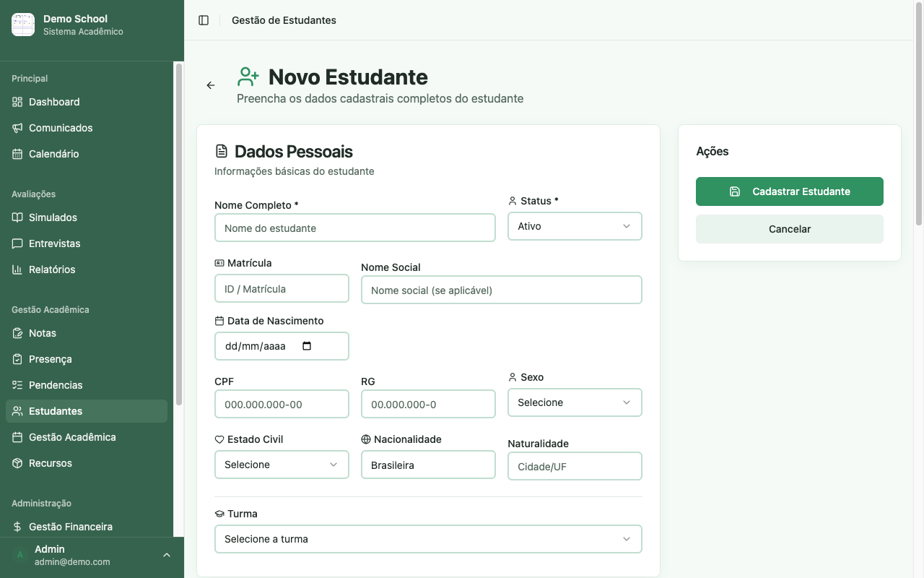Open Dashboard in the sidebar
The height and width of the screenshot is (578, 924).
point(87,102)
